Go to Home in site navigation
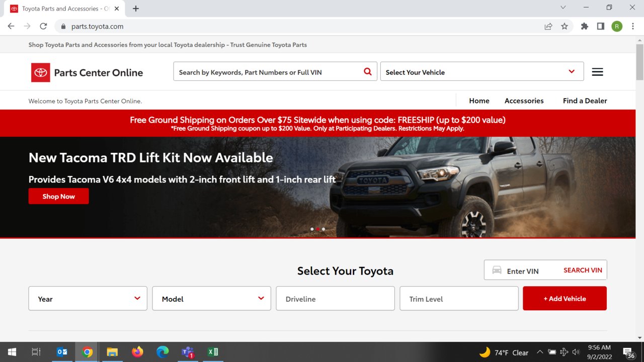 coord(479,101)
